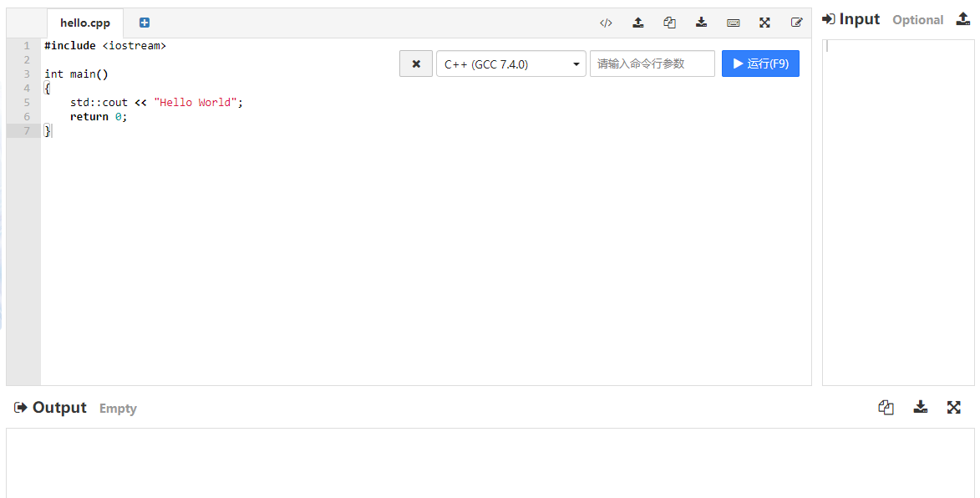Click inside the Output result area
The width and height of the screenshot is (980, 498).
point(490,463)
